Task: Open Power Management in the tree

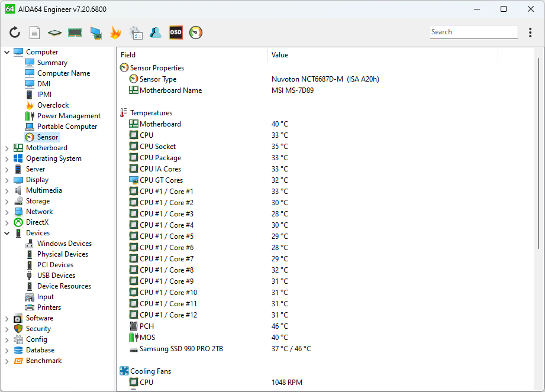Action: click(x=69, y=116)
